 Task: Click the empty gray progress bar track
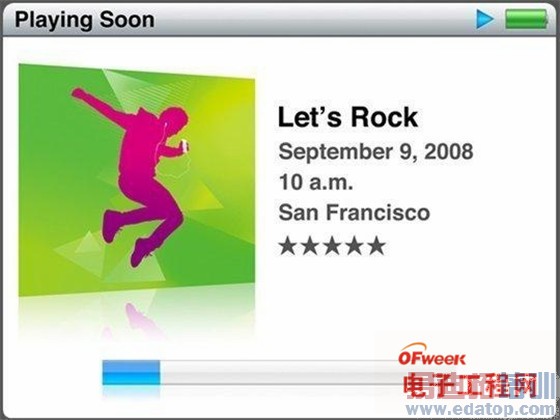pos(281,372)
